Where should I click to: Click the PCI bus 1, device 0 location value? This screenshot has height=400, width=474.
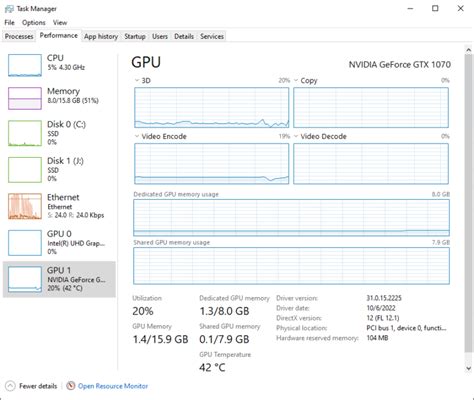point(406,328)
